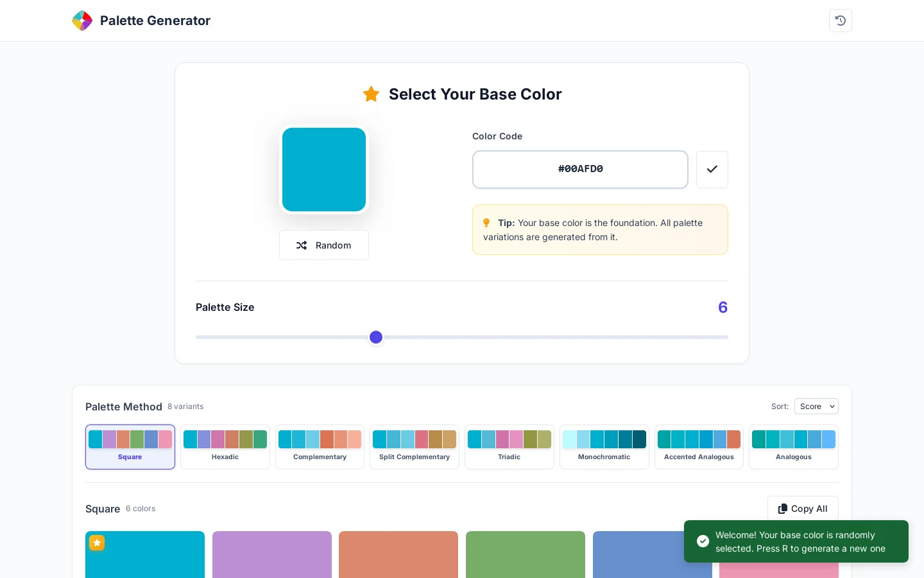Open the history icon in header
Viewport: 924px width, 578px height.
point(841,21)
